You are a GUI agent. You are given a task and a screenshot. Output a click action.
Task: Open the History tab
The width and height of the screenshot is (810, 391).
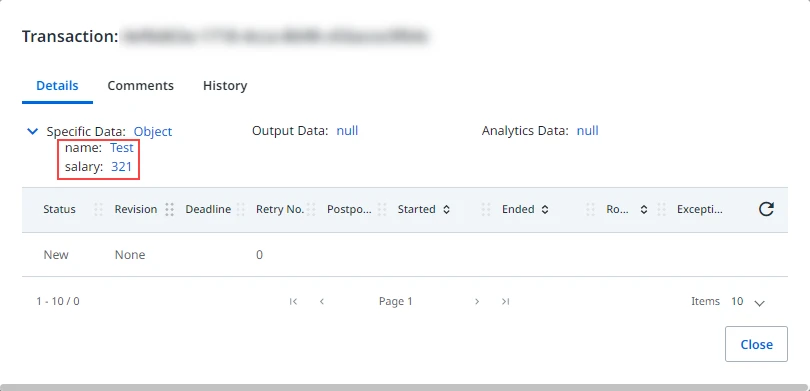(225, 86)
